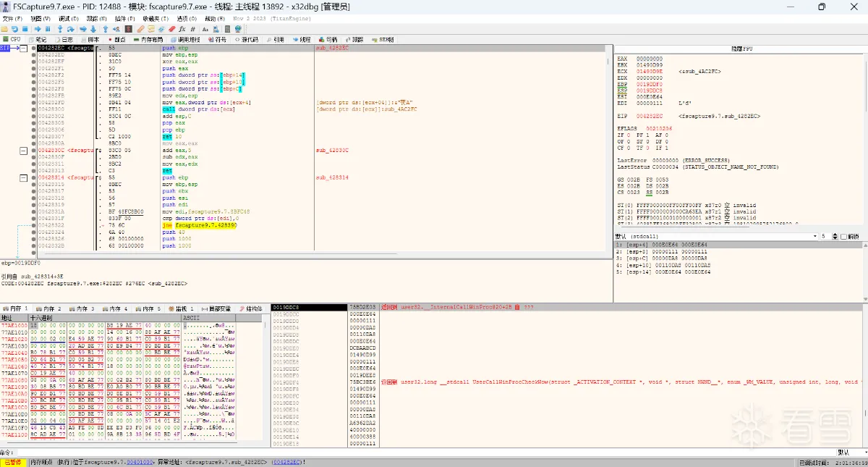The height and width of the screenshot is (467, 868).
Task: Click the Open file folder toolbar icon
Action: 4,29
